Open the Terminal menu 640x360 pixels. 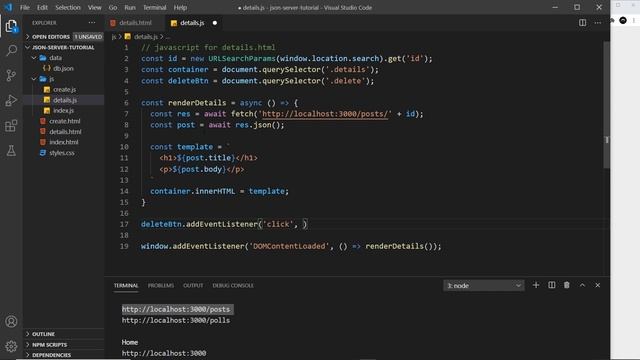coord(154,7)
